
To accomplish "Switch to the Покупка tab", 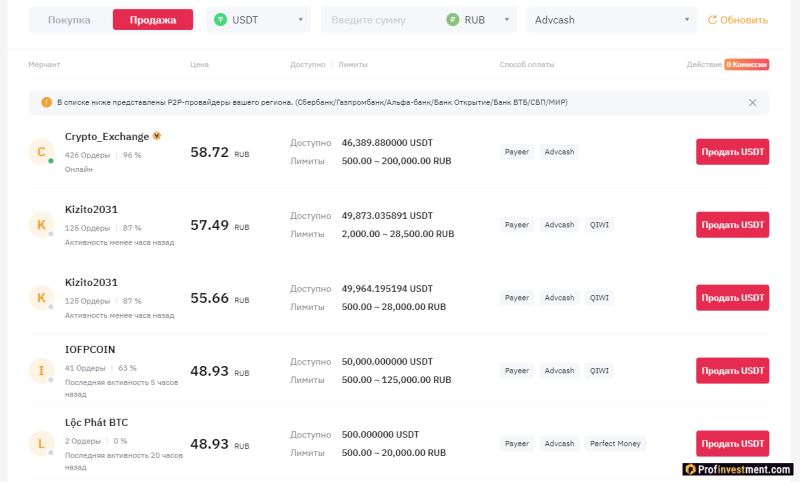I will 69,20.
